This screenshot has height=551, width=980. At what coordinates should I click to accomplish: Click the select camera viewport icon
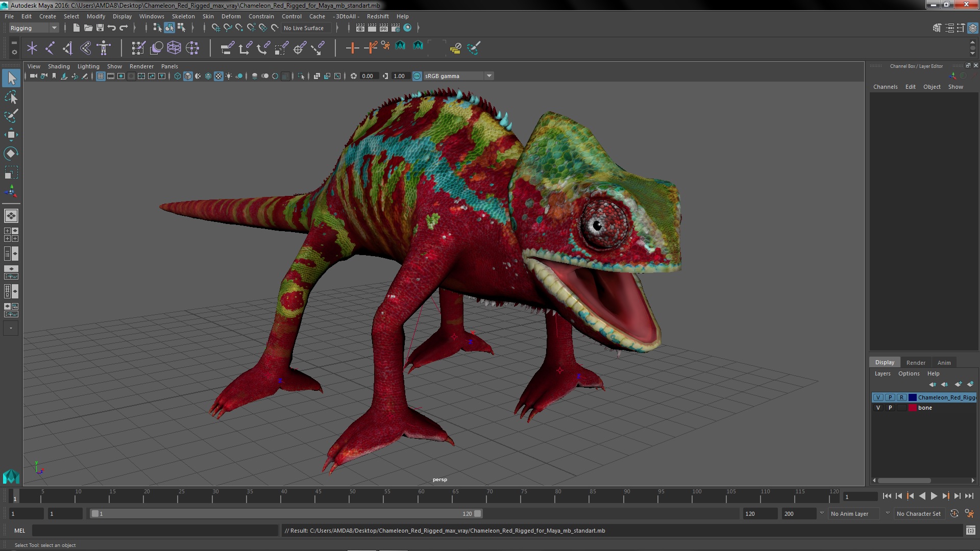click(33, 76)
